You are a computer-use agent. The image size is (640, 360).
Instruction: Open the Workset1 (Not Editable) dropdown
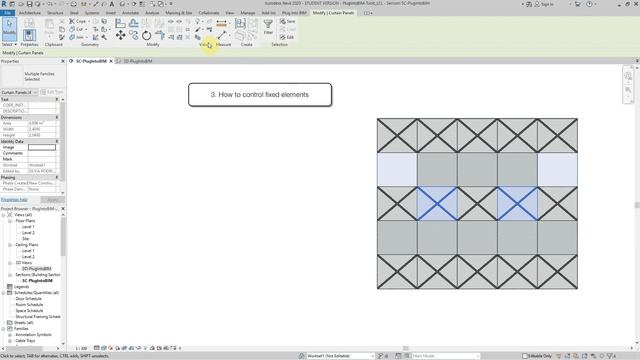point(340,356)
